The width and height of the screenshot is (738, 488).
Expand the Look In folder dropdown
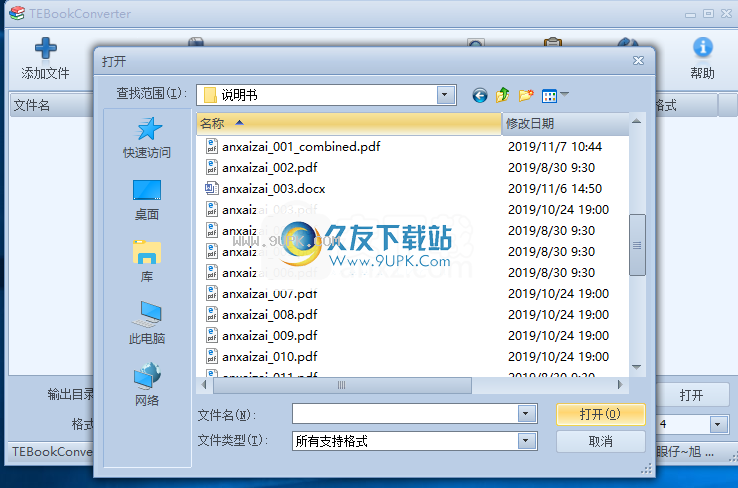click(444, 95)
